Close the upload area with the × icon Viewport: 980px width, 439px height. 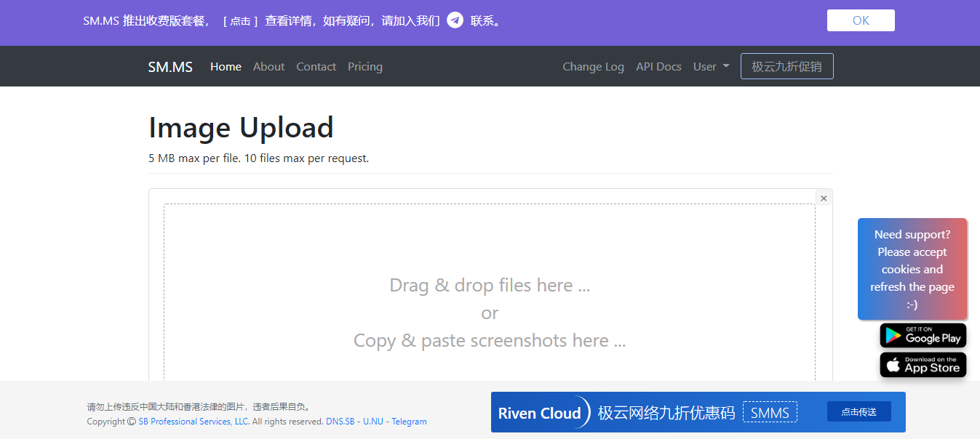(824, 198)
